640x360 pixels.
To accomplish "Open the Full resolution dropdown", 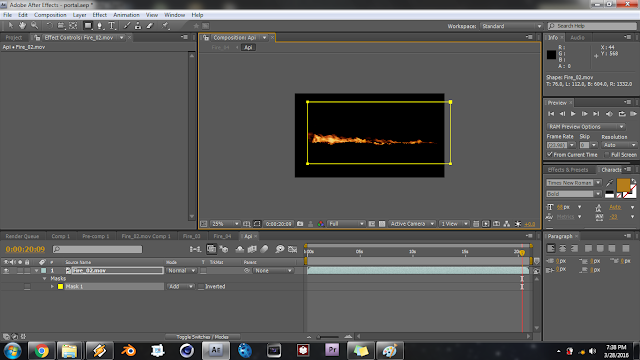I will point(346,224).
